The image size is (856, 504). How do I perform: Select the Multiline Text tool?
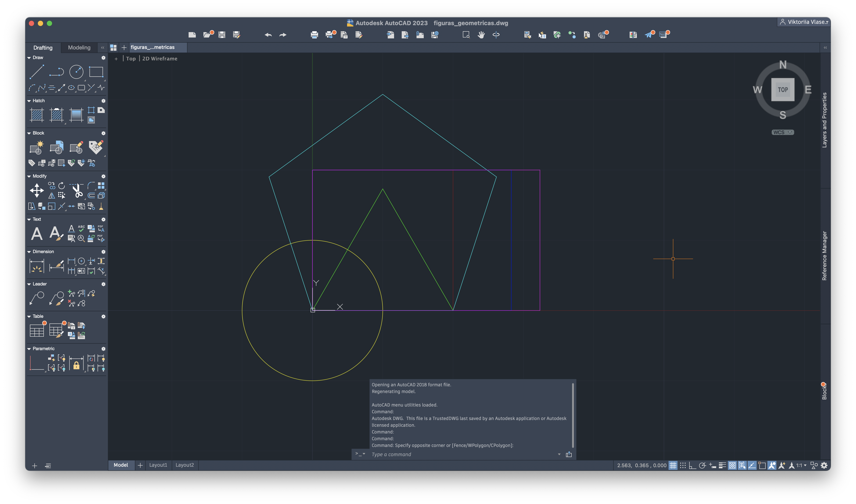pyautogui.click(x=37, y=234)
